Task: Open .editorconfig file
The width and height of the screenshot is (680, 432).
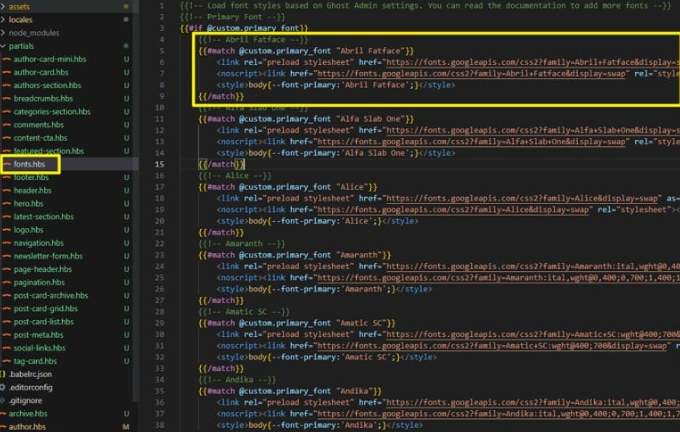Action: pos(31,387)
